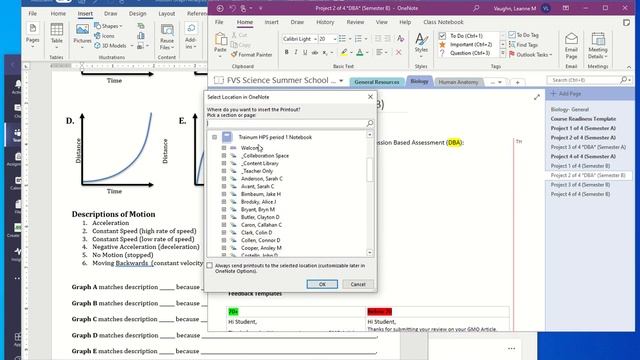The height and width of the screenshot is (360, 640).
Task: Expand the _Content Library section group
Action: pyautogui.click(x=224, y=163)
